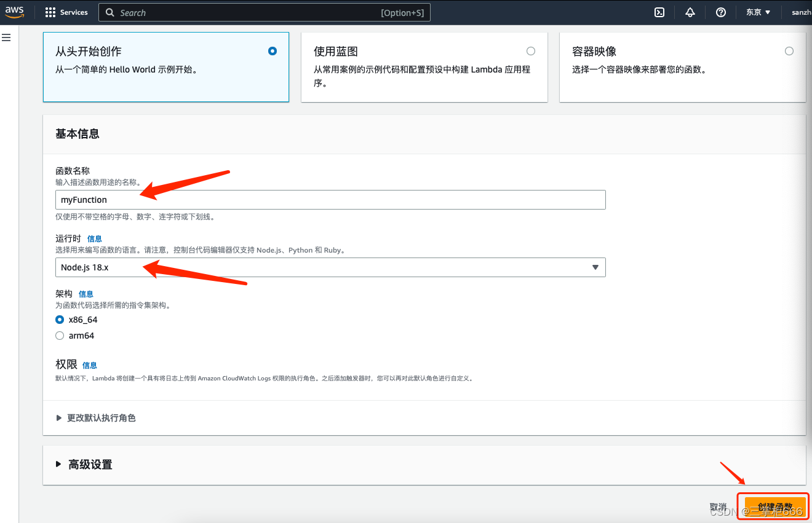Open the 信息 link next to 架构
This screenshot has width=812, height=523.
click(x=86, y=294)
